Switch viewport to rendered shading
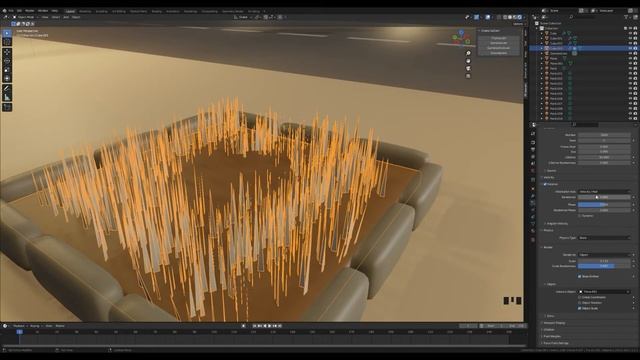This screenshot has height=360, width=640. pos(520,17)
